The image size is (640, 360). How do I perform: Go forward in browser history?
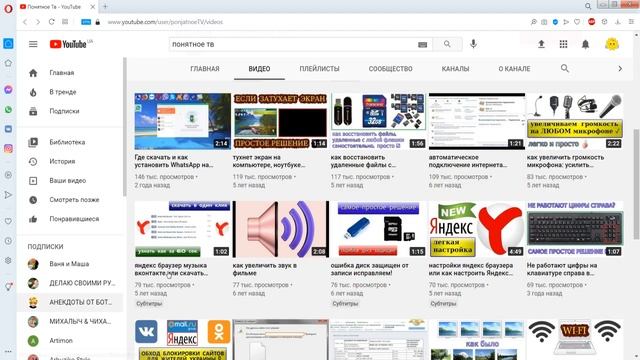coord(38,22)
